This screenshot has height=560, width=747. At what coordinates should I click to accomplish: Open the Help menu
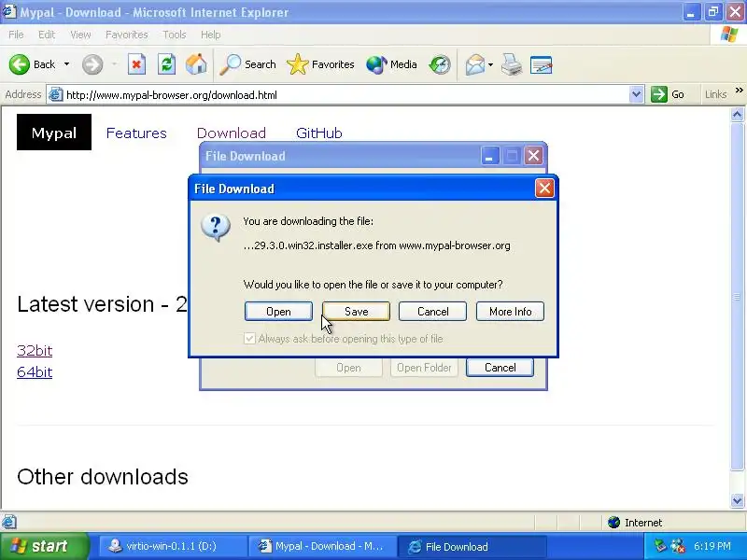tap(211, 35)
